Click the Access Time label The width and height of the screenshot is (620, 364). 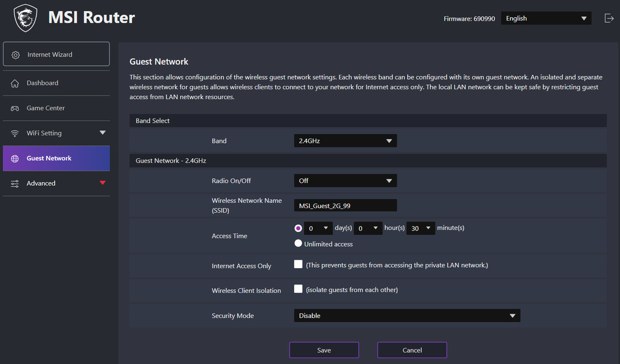tap(229, 236)
